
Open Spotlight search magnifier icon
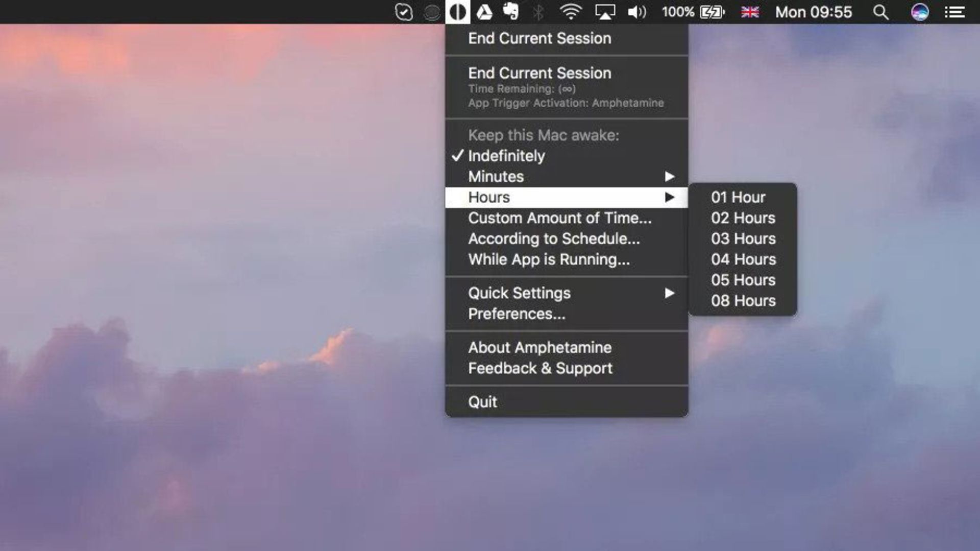pyautogui.click(x=881, y=12)
